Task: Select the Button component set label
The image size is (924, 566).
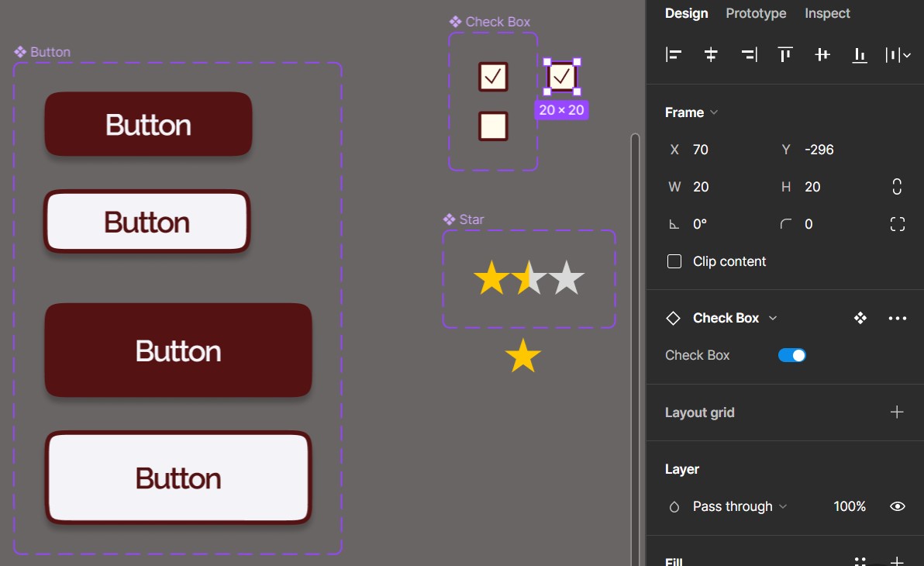Action: coord(43,52)
